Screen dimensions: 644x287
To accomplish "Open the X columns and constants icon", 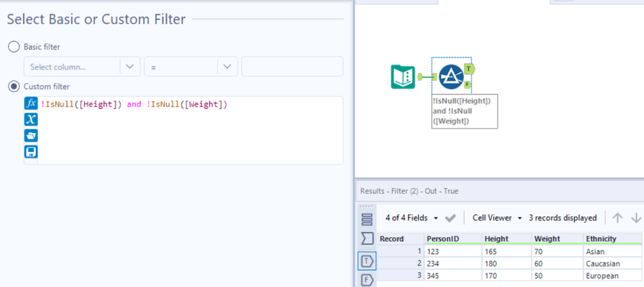I will tap(31, 119).
